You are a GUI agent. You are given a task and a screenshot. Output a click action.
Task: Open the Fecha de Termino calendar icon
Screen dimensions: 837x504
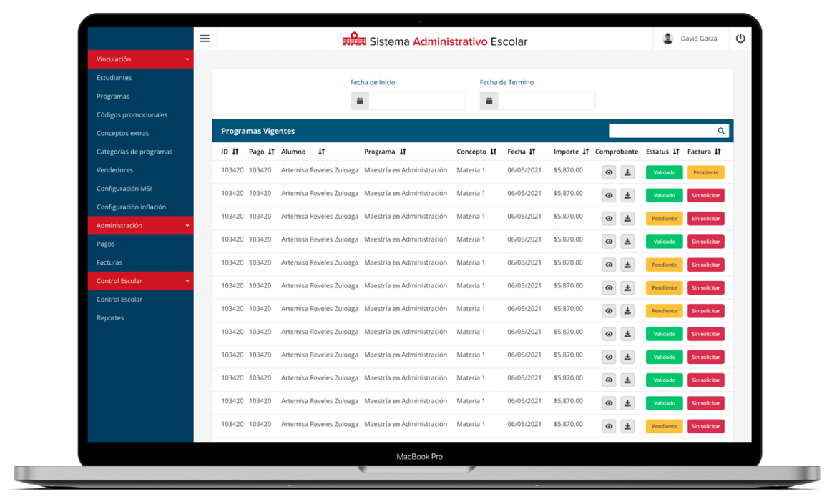[489, 101]
